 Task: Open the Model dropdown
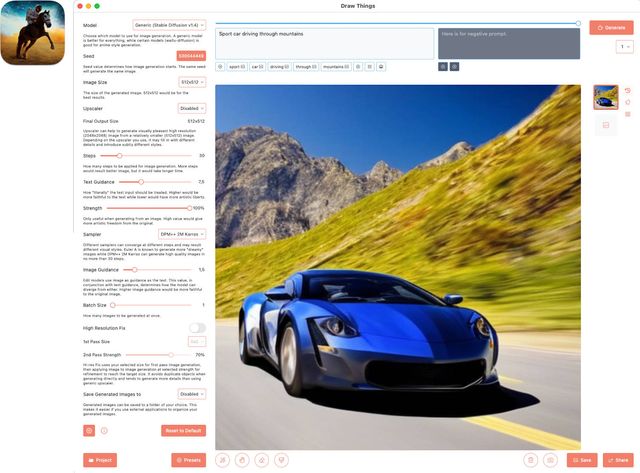169,24
